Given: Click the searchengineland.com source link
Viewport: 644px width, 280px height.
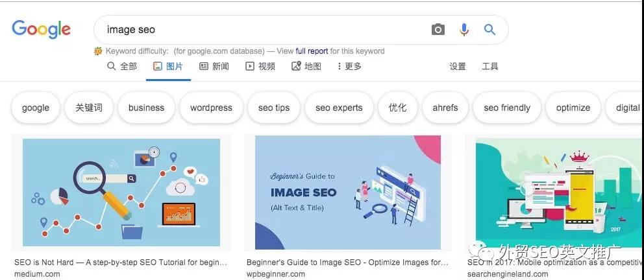Looking at the screenshot, I should tap(507, 274).
